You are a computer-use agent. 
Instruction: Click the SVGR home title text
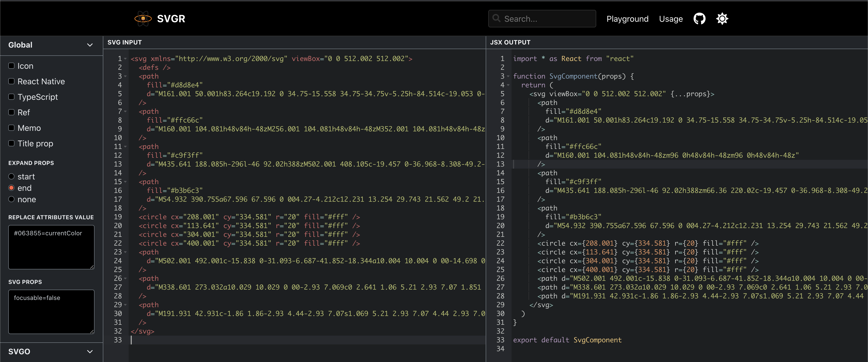click(x=171, y=19)
